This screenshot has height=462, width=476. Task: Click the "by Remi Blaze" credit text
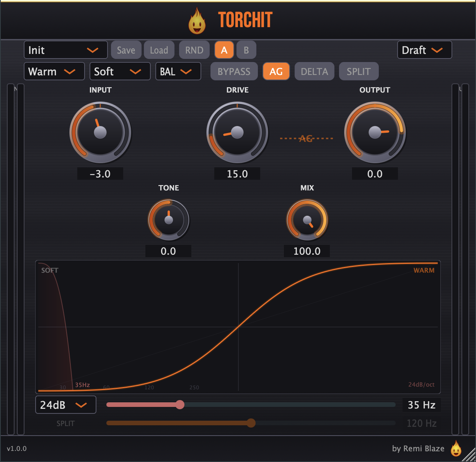tap(418, 449)
